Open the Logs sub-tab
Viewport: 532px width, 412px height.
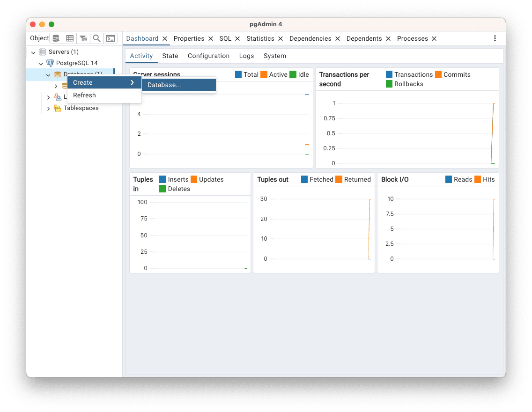coord(246,56)
